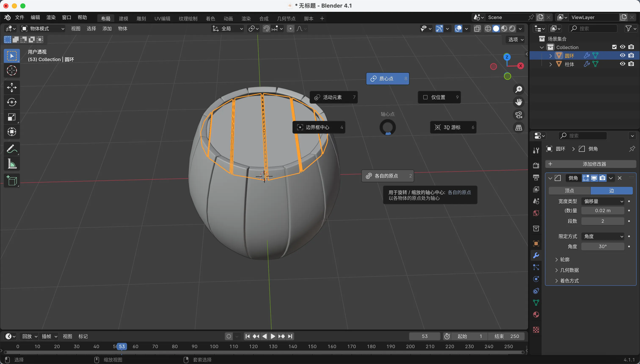
Task: Open the 文件 menu
Action: click(x=19, y=18)
